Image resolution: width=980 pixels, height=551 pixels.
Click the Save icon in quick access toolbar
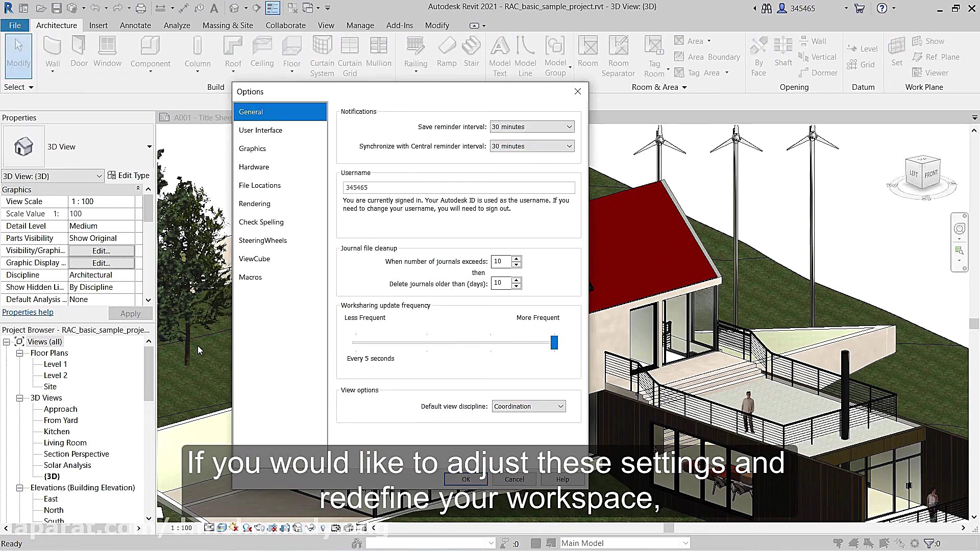(x=56, y=8)
